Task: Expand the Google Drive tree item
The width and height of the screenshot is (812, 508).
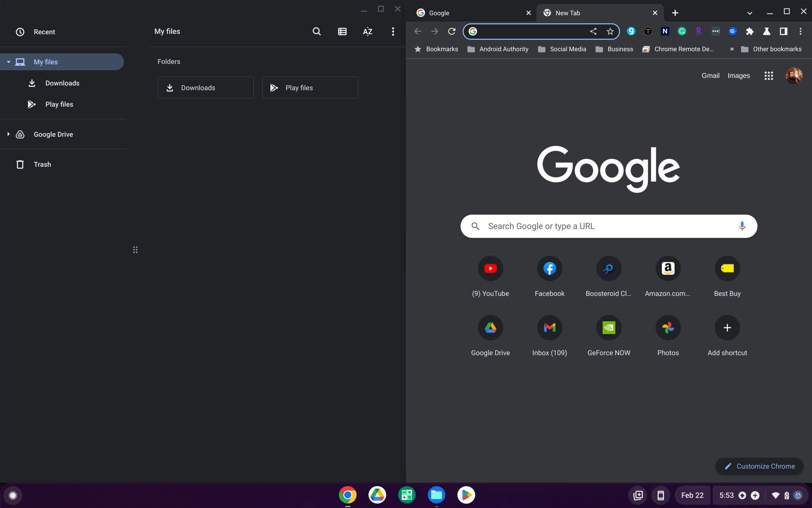Action: coord(8,134)
